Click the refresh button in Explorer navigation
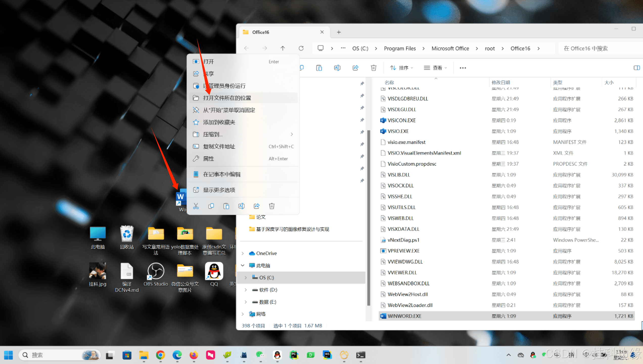The height and width of the screenshot is (364, 643). pos(301,48)
